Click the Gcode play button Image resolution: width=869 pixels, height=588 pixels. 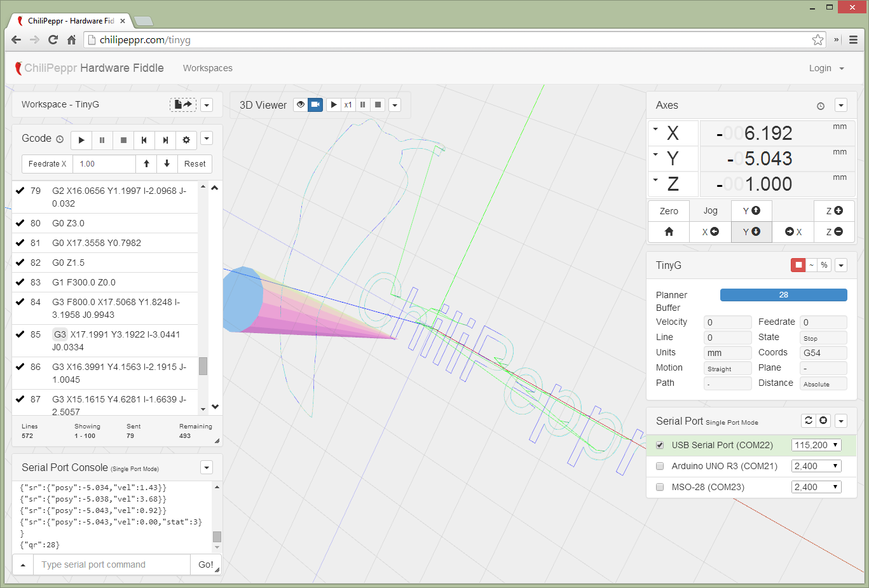(x=81, y=140)
